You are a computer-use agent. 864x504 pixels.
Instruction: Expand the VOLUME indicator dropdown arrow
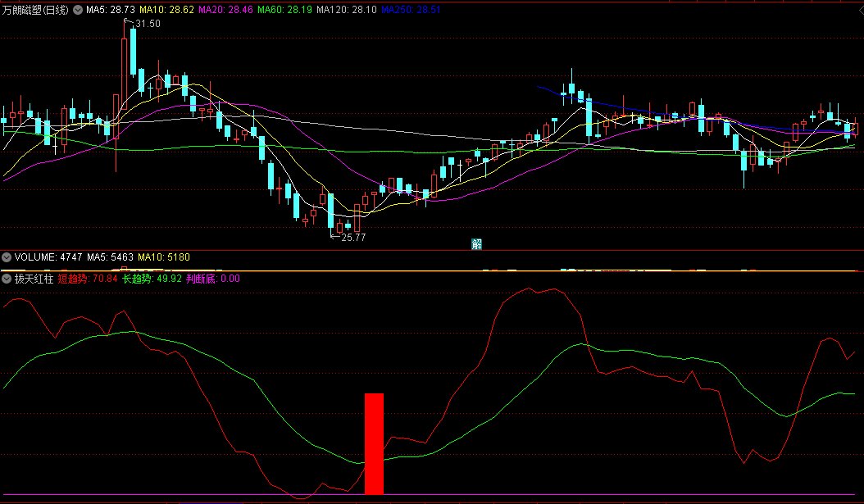tap(7, 257)
